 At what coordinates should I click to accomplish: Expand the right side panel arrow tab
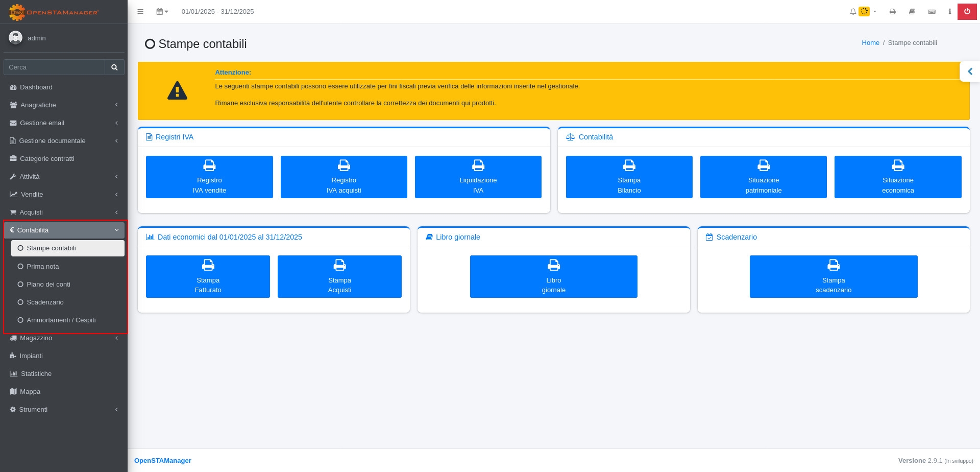(970, 72)
